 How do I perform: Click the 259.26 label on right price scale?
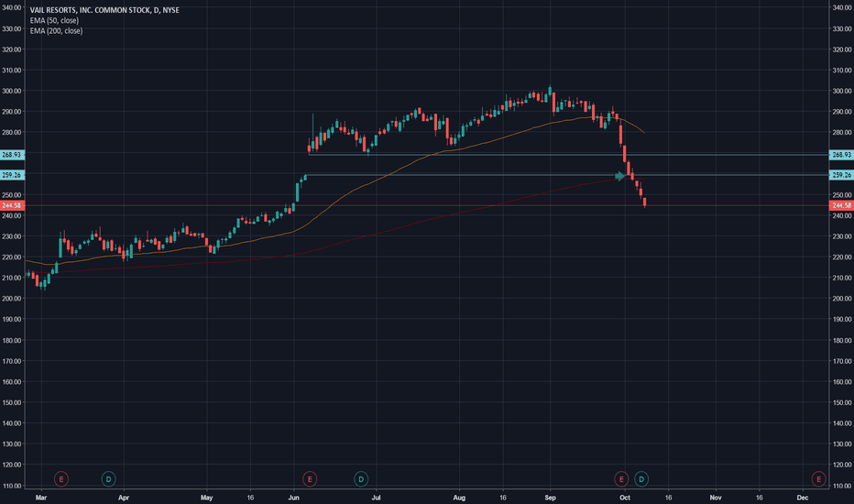pyautogui.click(x=841, y=175)
